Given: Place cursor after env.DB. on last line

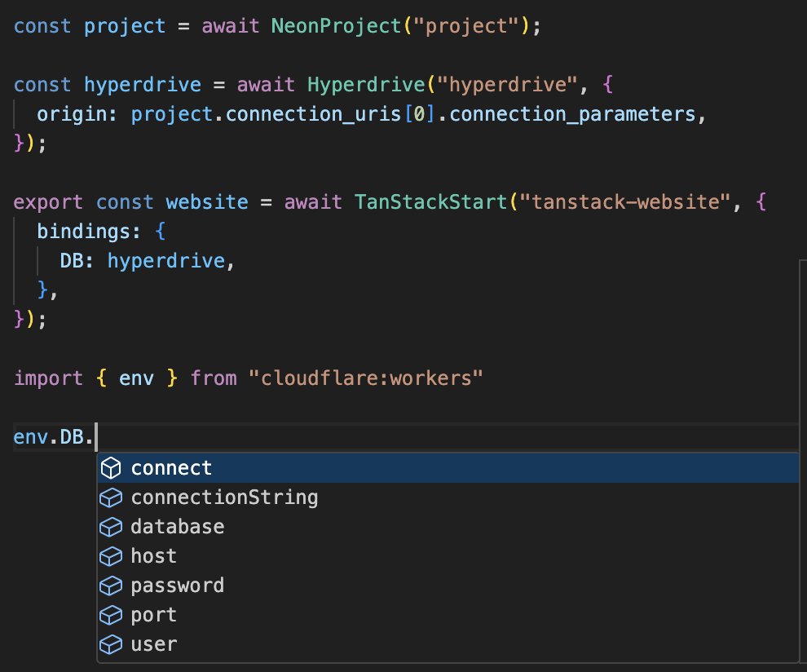Looking at the screenshot, I should click(x=95, y=436).
